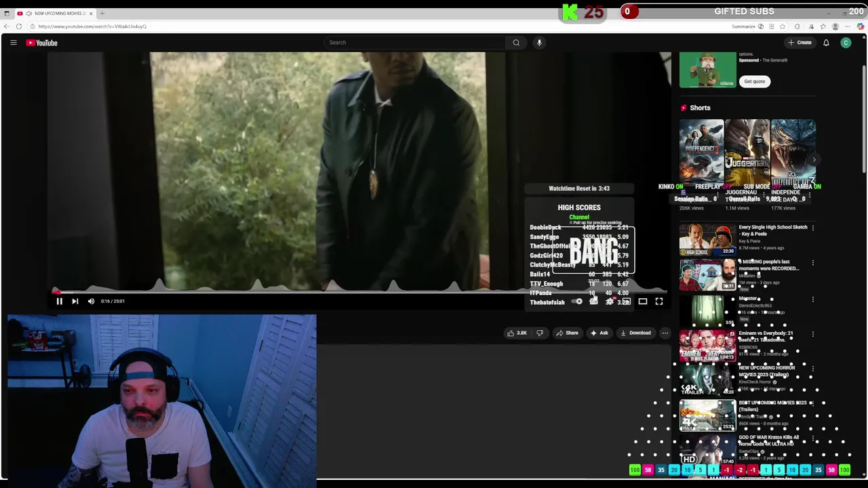Toggle theater mode on the player
Screen dimensions: 868x488
pyautogui.click(x=642, y=302)
